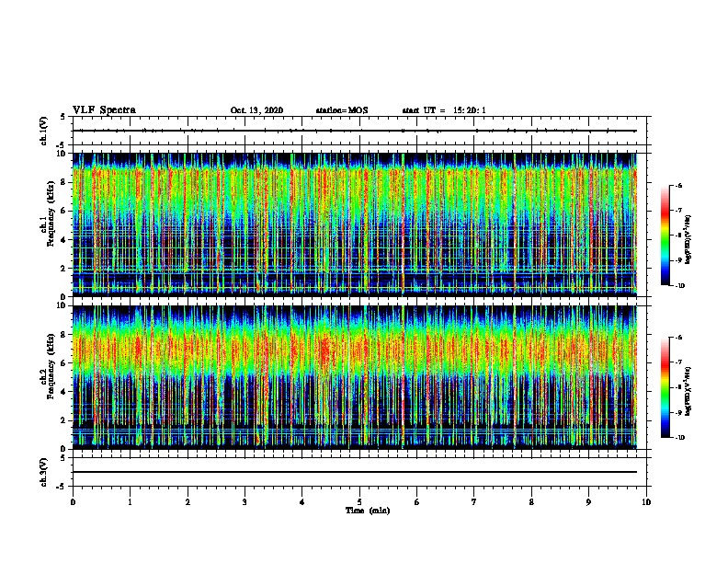This screenshot has height=563, width=728.
Task: Click the "-8" label on ch.1 colorbar
Action: (x=678, y=236)
